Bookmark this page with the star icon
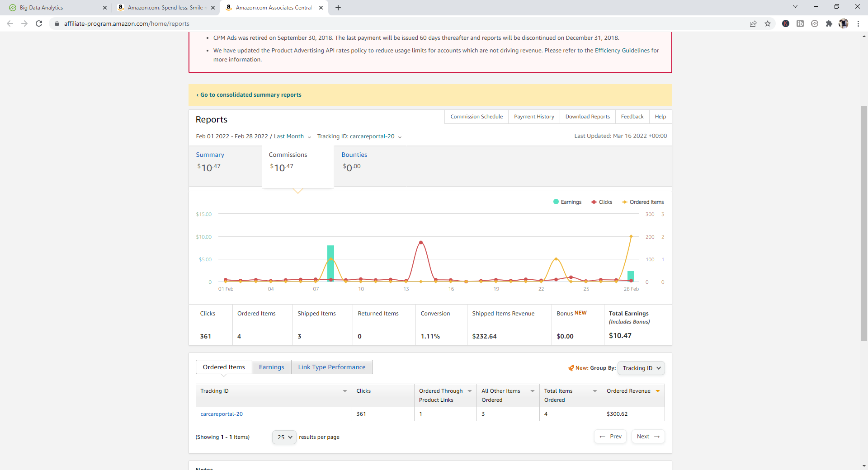This screenshot has width=868, height=470. point(768,23)
